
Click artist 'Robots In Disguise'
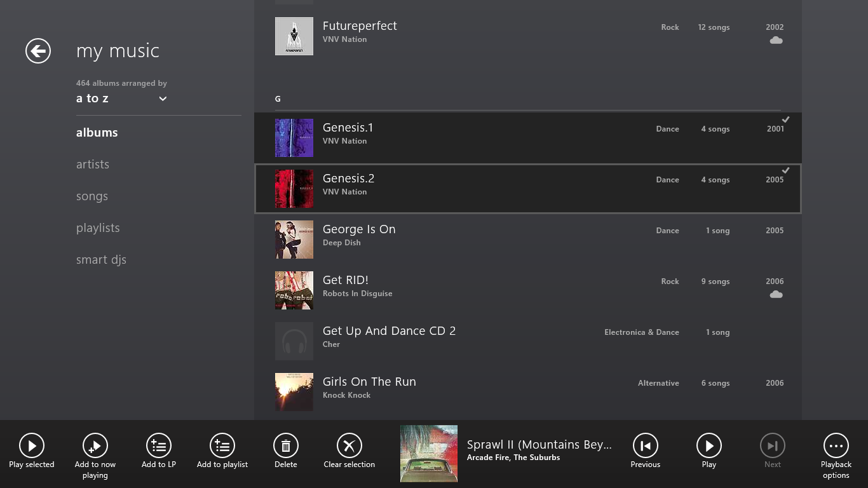[358, 294]
